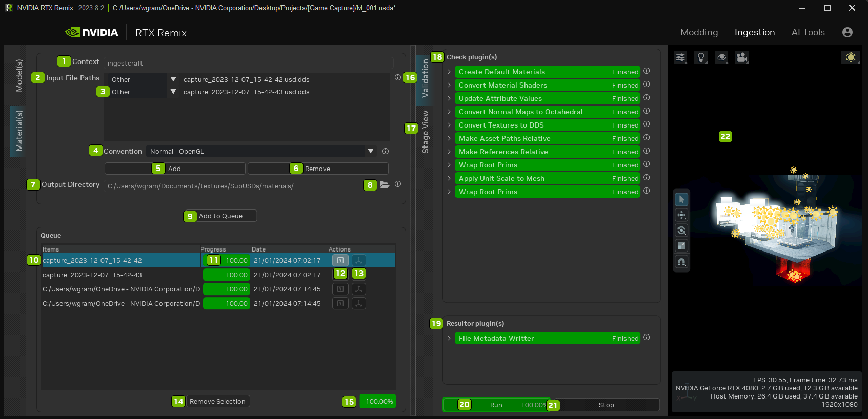Show info icon for Output Directory
The image size is (868, 419).
click(x=398, y=184)
